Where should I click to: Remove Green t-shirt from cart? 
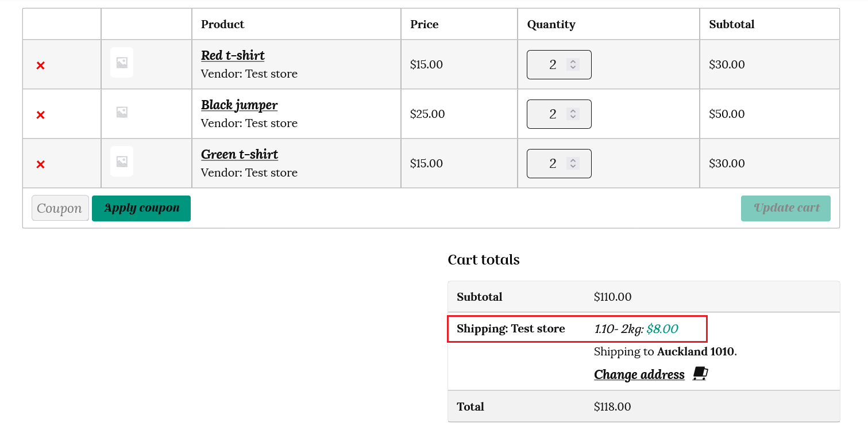[x=40, y=164]
